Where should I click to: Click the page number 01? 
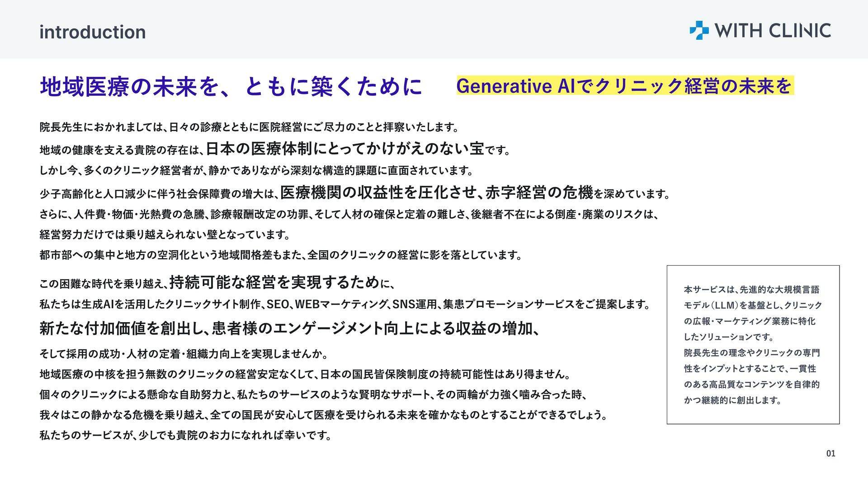pos(830,453)
